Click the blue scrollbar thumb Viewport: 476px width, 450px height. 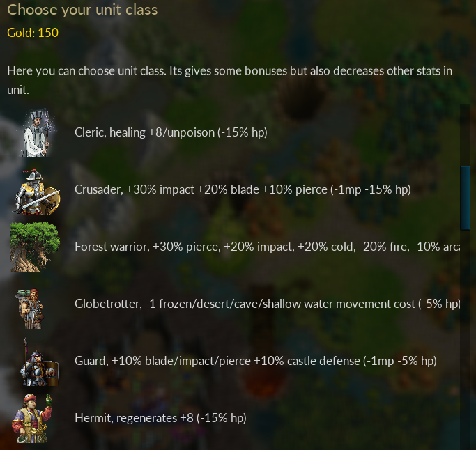[x=465, y=198]
